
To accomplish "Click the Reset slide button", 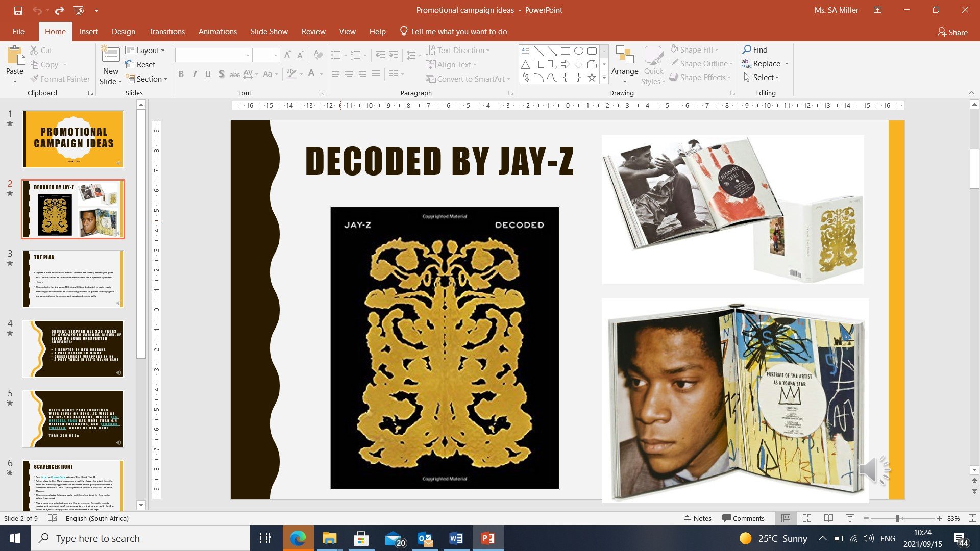I will [140, 64].
